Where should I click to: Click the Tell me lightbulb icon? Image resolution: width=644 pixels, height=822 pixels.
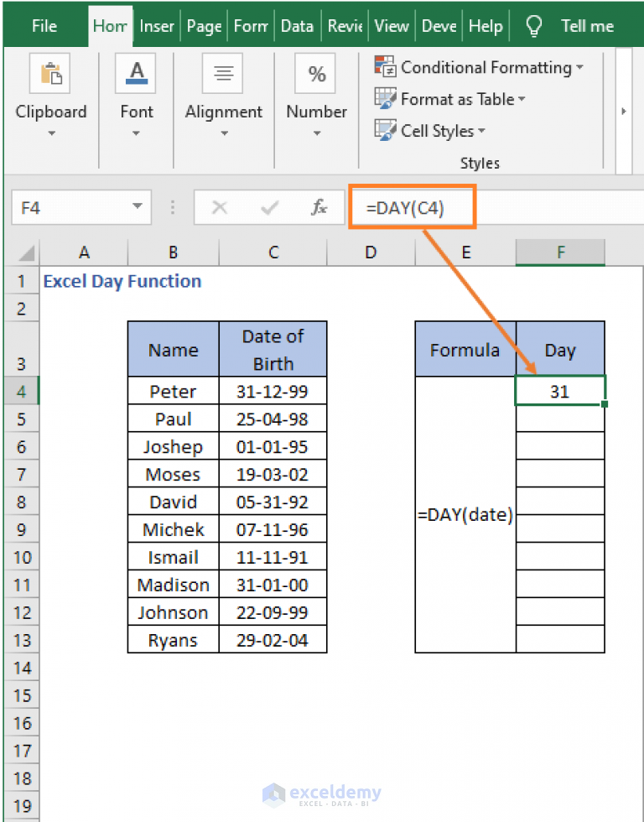[x=533, y=25]
